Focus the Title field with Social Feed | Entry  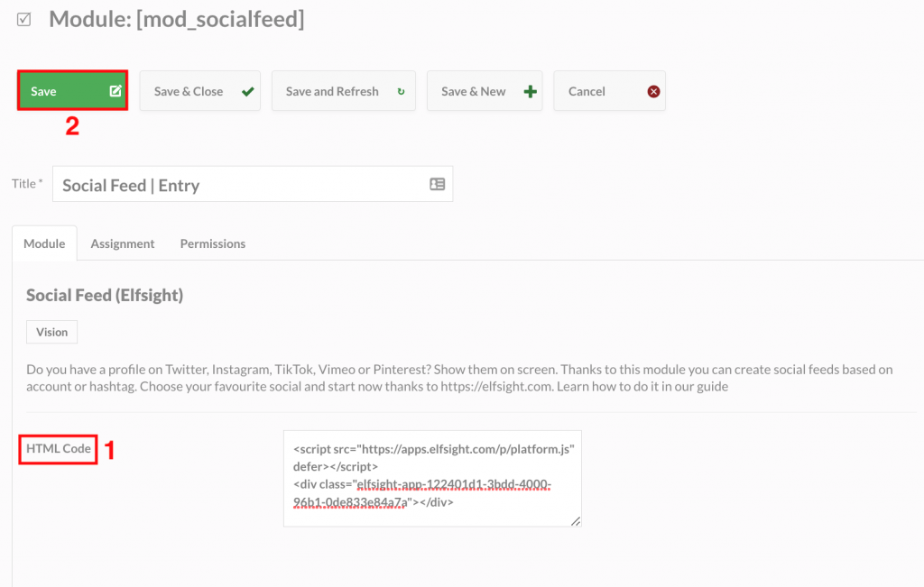pos(253,184)
